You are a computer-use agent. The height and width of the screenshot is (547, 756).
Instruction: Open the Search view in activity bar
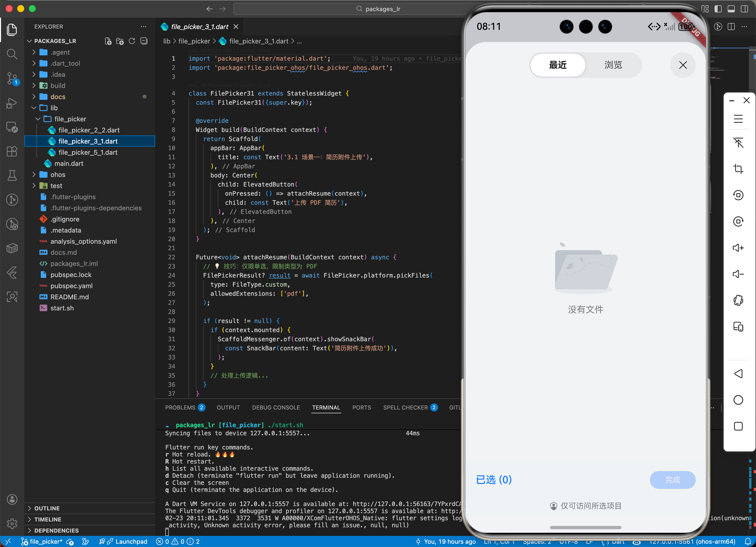12,54
